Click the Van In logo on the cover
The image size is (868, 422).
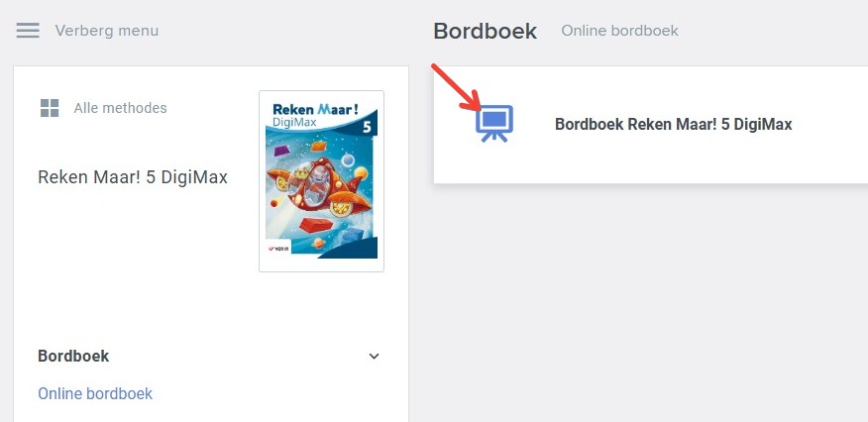pos(279,249)
